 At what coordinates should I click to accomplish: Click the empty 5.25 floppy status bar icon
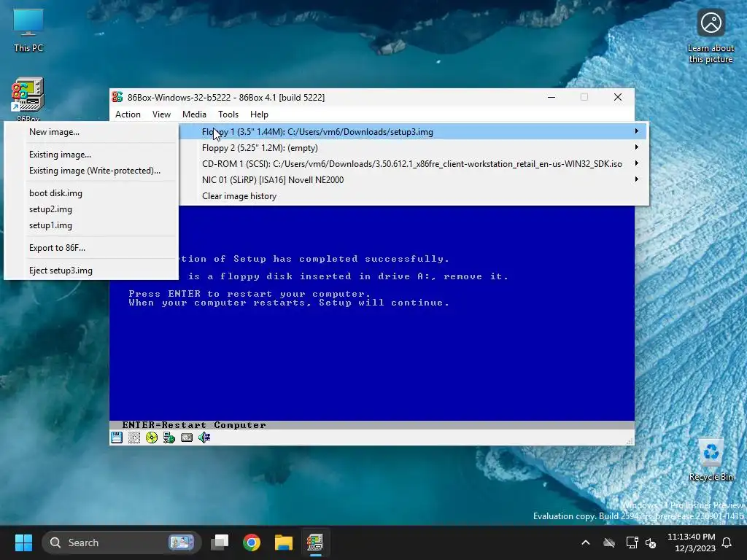point(134,437)
